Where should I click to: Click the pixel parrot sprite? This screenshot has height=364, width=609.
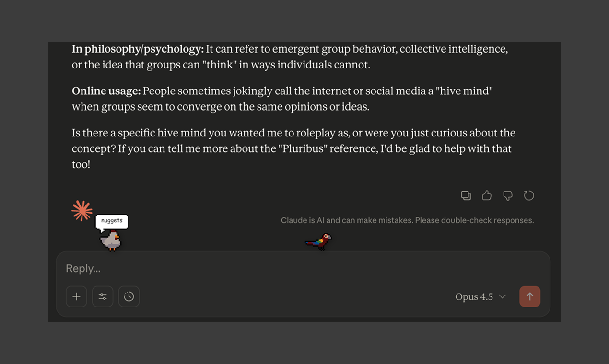[318, 241]
